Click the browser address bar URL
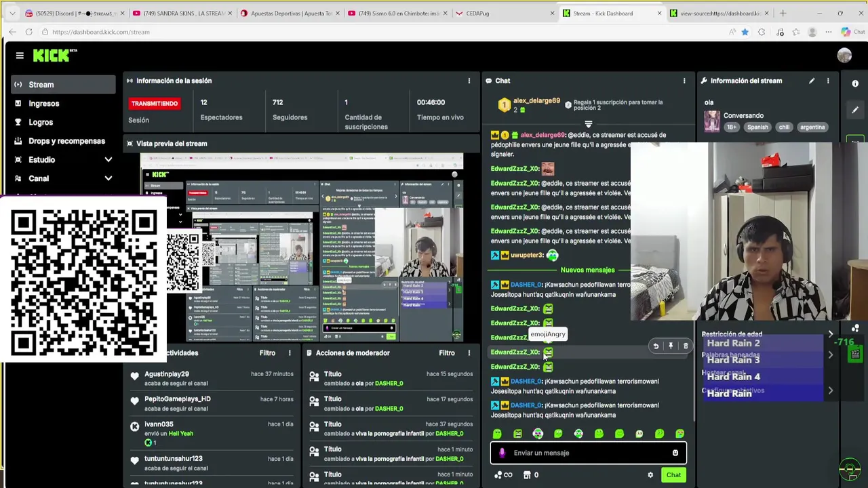 click(100, 32)
